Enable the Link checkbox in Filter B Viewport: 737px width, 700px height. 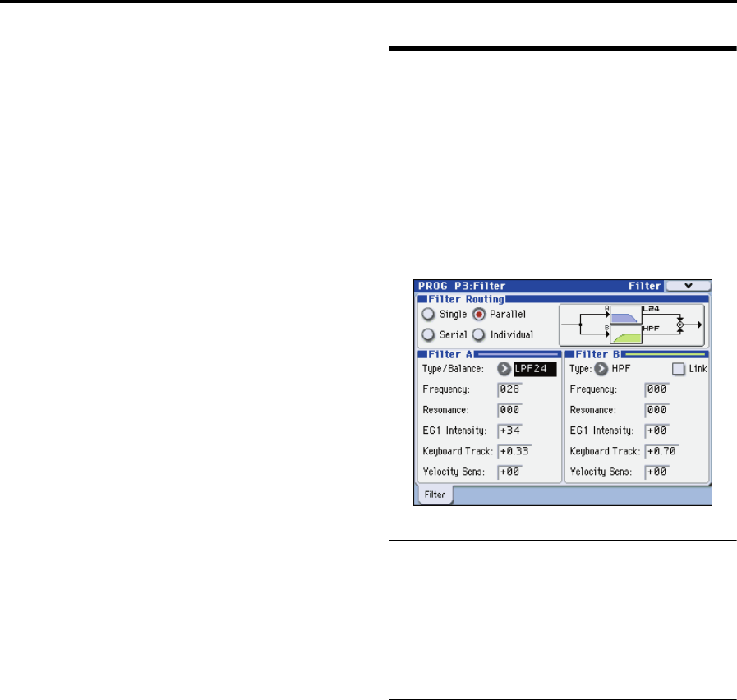[x=678, y=369]
